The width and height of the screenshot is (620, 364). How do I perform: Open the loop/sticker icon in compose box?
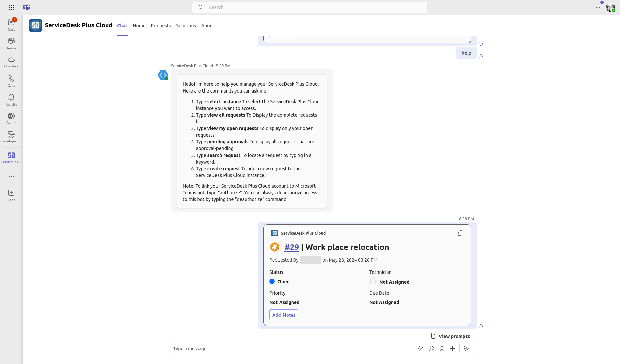(x=442, y=349)
